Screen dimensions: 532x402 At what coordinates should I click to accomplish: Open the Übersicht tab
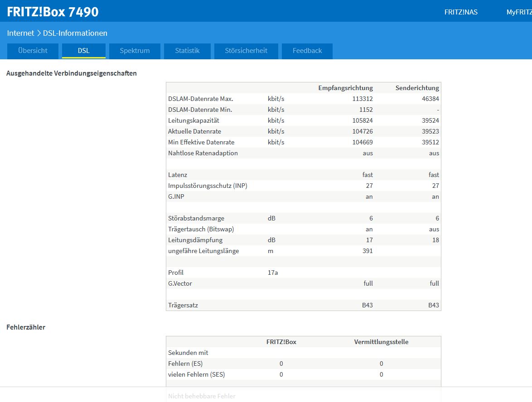point(33,51)
